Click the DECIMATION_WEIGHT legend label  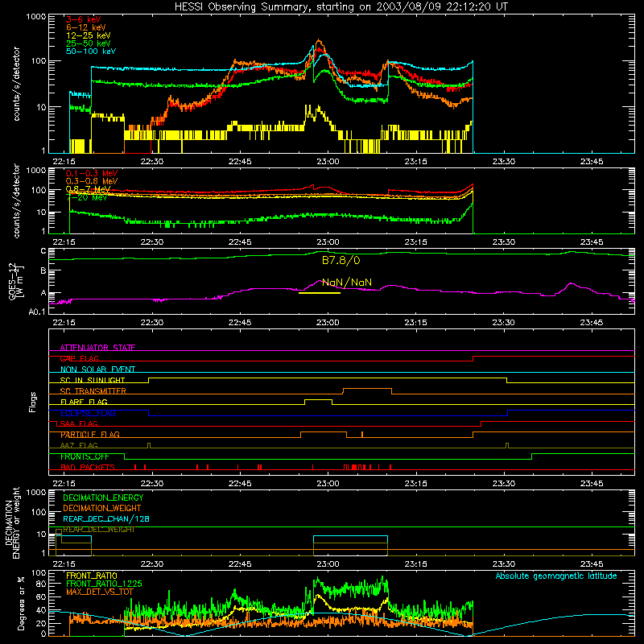(x=102, y=509)
